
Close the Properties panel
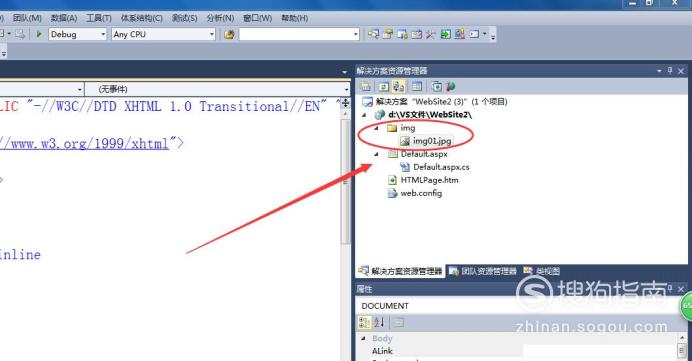coord(681,289)
